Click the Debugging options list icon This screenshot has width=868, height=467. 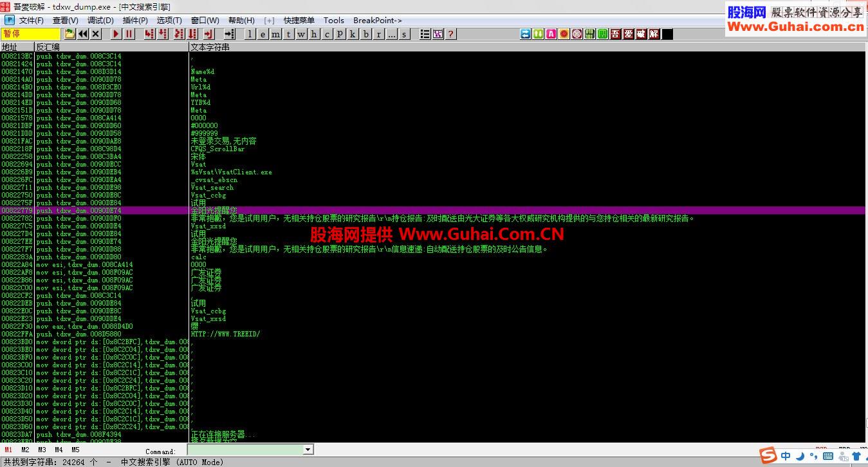pos(425,34)
